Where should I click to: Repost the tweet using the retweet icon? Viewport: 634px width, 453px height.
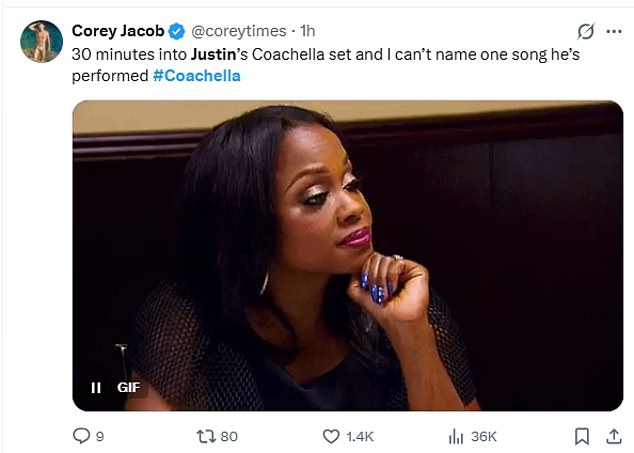(203, 436)
